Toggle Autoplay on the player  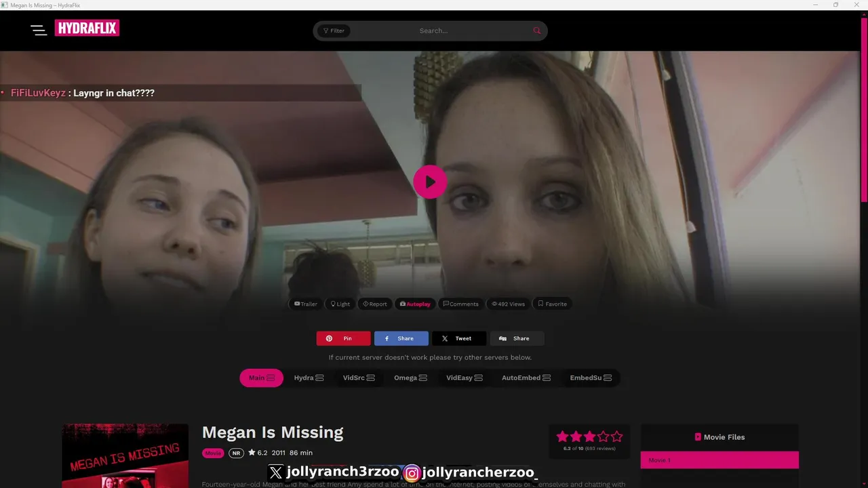pos(415,304)
